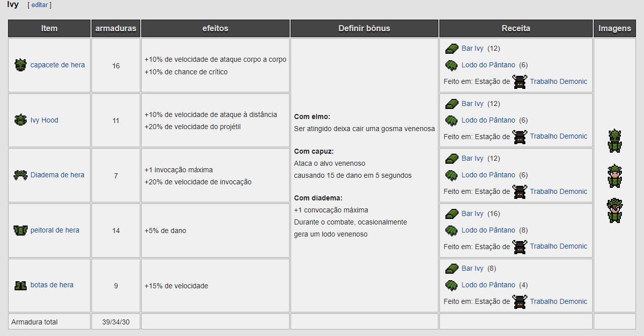The height and width of the screenshot is (336, 644).
Task: Click Demonic workstation icon in Diadema recipe
Action: tap(520, 191)
